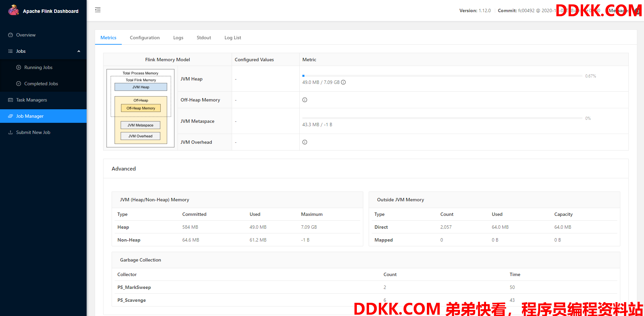Click the Mapped row label

384,240
